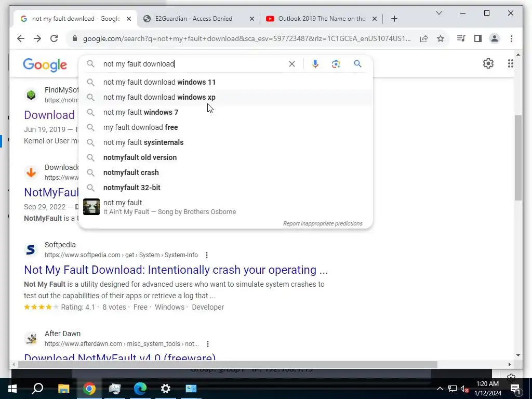Image resolution: width=532 pixels, height=399 pixels.
Task: Submit search with blue magnifier icon
Action: [x=357, y=64]
